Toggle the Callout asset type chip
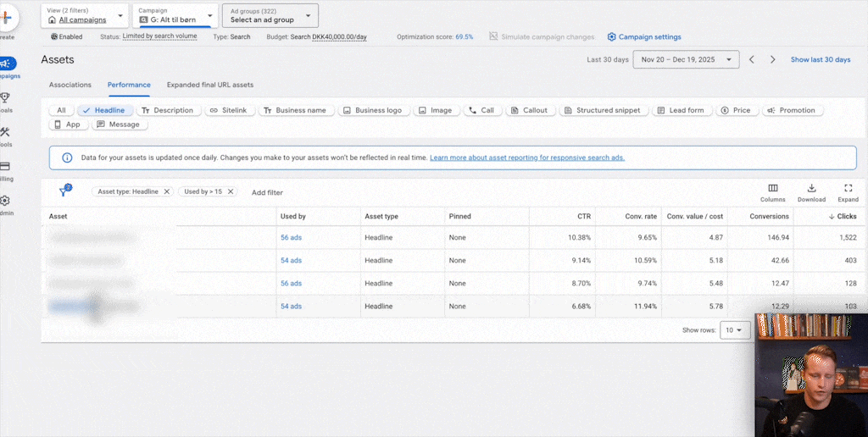The height and width of the screenshot is (437, 868). point(529,110)
